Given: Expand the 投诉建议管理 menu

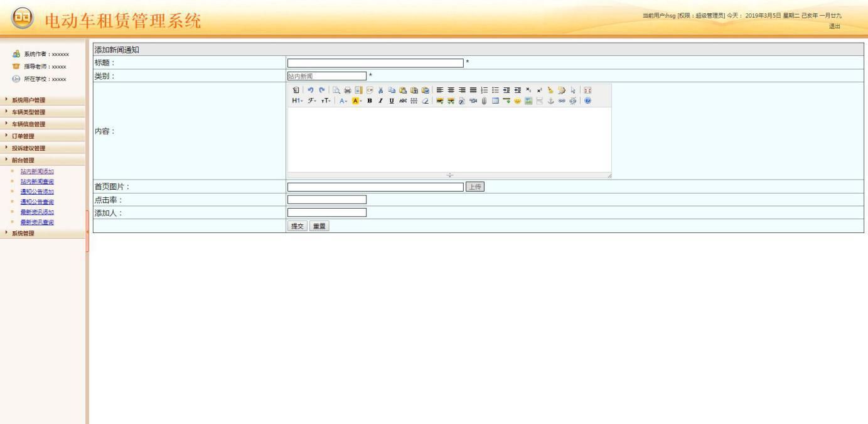Looking at the screenshot, I should coord(43,148).
